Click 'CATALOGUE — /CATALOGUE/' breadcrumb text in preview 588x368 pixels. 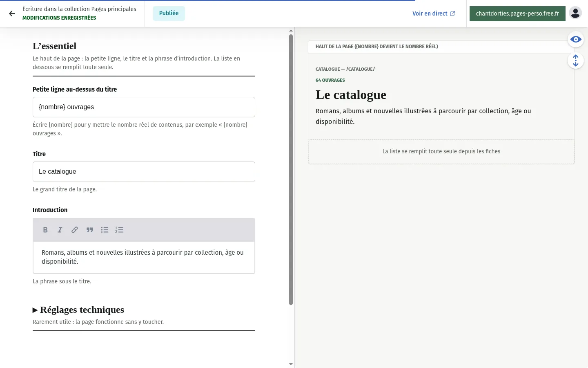click(345, 69)
